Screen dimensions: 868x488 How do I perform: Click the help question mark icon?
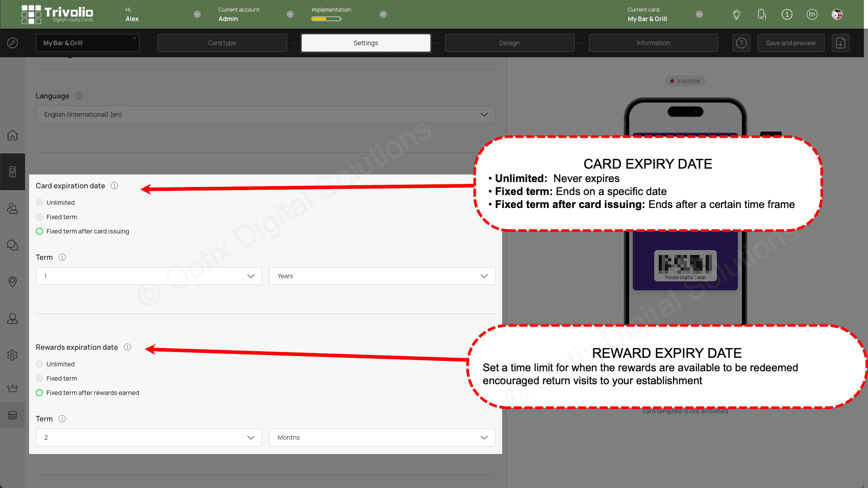pyautogui.click(x=741, y=43)
